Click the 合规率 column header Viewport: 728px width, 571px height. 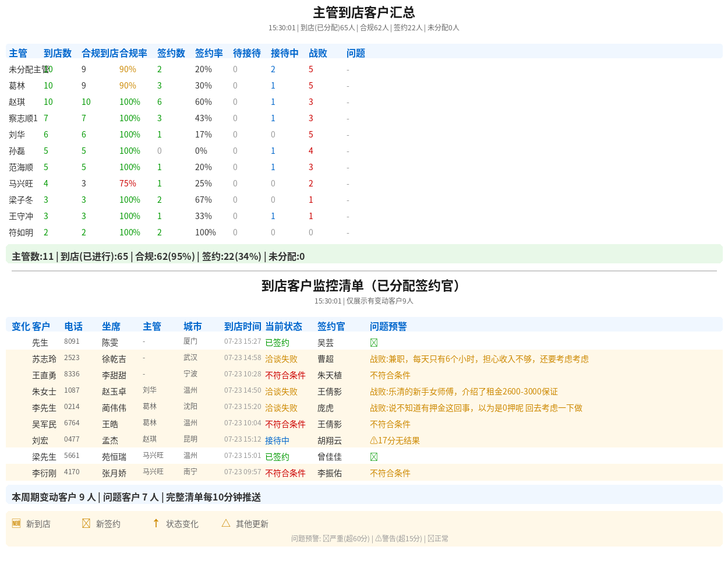coord(133,53)
